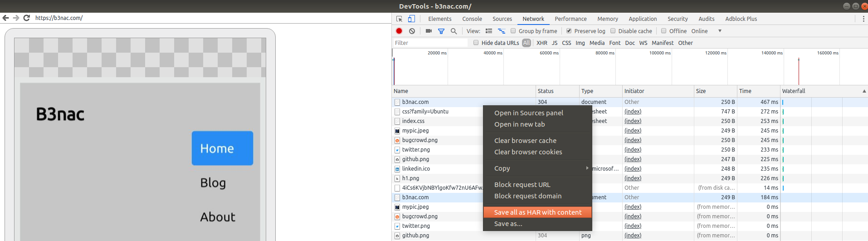This screenshot has height=241, width=868.
Task: Click in the Filter text field
Action: click(x=430, y=43)
